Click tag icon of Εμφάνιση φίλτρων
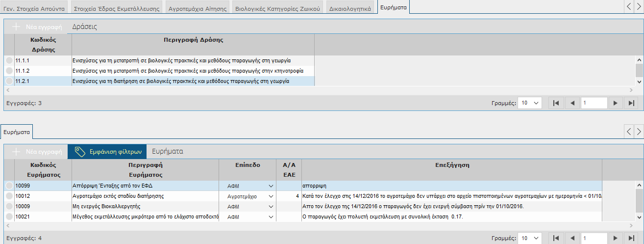This screenshot has width=644, height=244. pyautogui.click(x=80, y=152)
